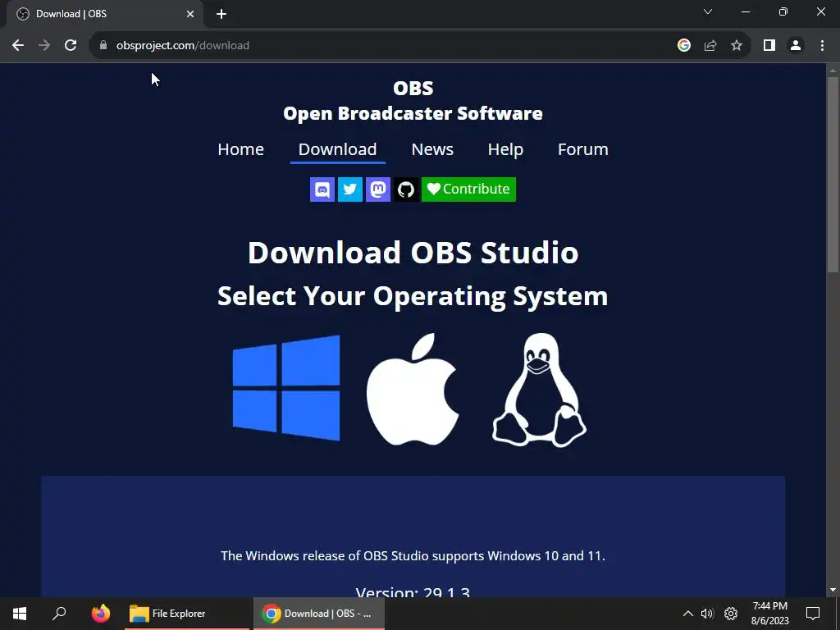Screen dimensions: 840x630
Task: Close the Download | OBS tab
Action: (190, 14)
